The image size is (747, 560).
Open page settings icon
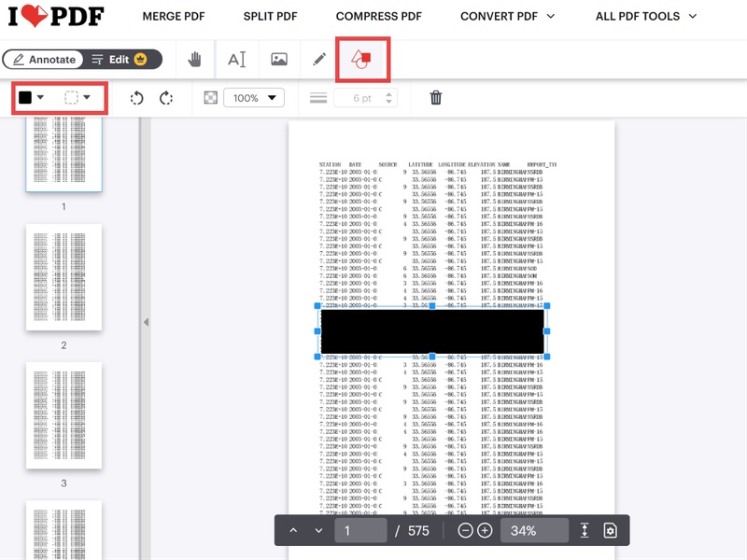tap(611, 530)
